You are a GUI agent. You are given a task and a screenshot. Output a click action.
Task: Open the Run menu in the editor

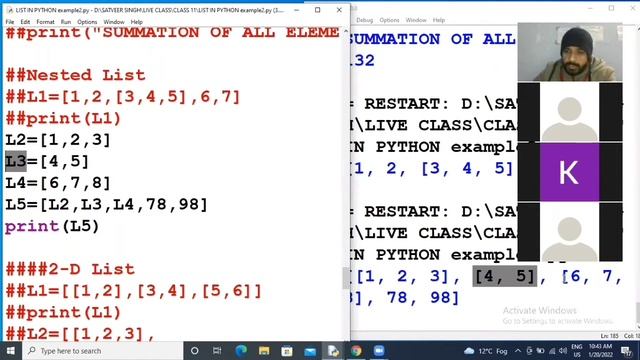click(x=66, y=22)
